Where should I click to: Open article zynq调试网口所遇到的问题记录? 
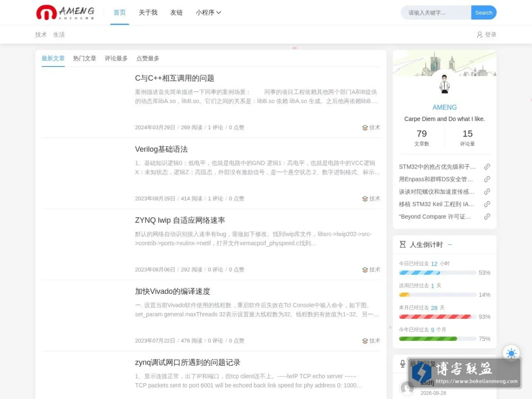point(188,362)
